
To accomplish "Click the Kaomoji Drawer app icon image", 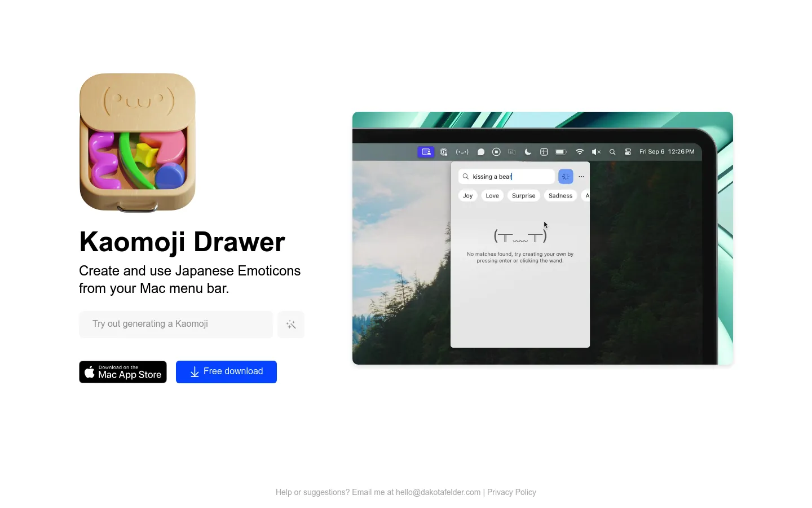I will point(138,143).
